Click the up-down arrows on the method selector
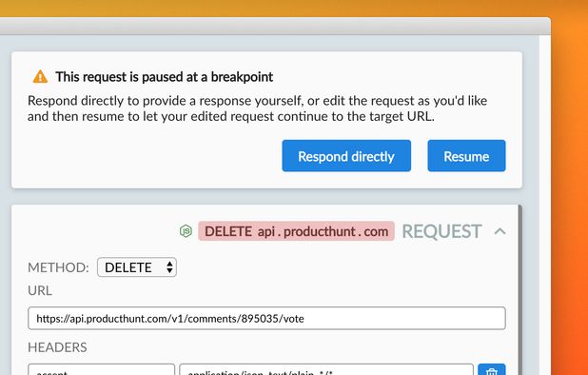Screen dimensions: 588x375 coord(169,267)
